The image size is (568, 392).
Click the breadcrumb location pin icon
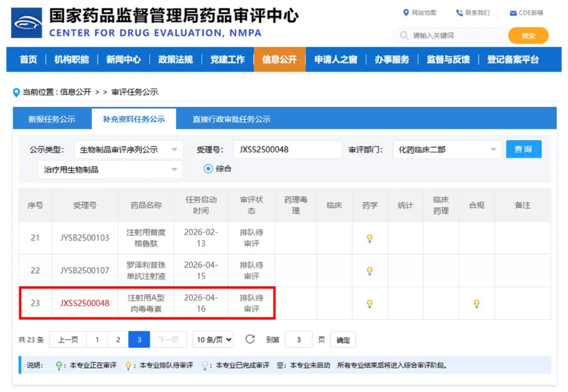click(x=16, y=91)
